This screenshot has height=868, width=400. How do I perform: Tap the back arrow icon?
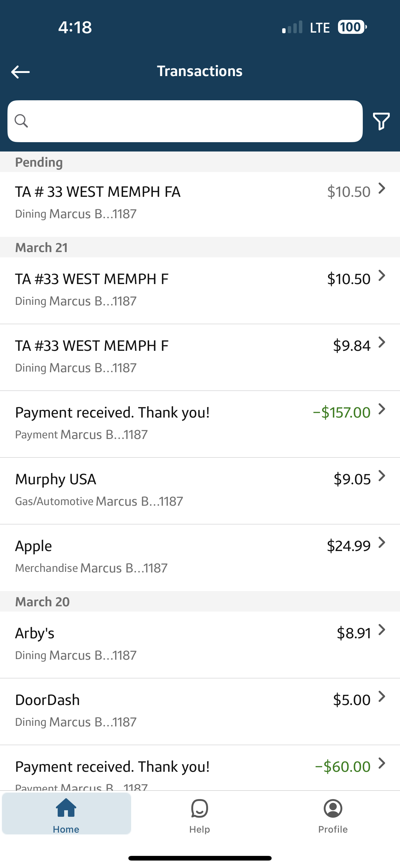[x=20, y=72]
